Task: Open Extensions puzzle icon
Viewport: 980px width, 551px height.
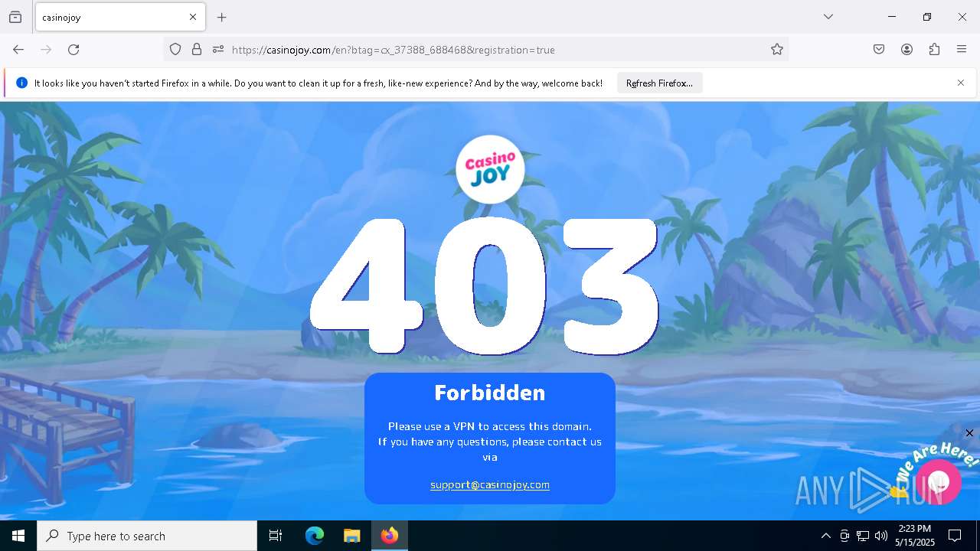Action: click(x=934, y=50)
